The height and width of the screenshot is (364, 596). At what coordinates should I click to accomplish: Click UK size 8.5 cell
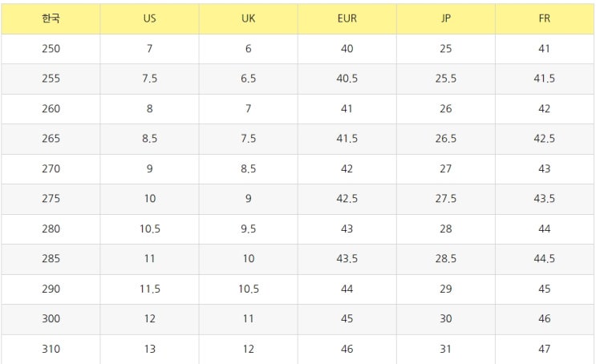[248, 168]
